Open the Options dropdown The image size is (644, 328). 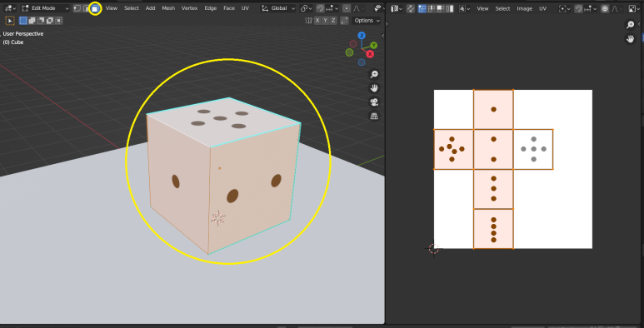367,21
